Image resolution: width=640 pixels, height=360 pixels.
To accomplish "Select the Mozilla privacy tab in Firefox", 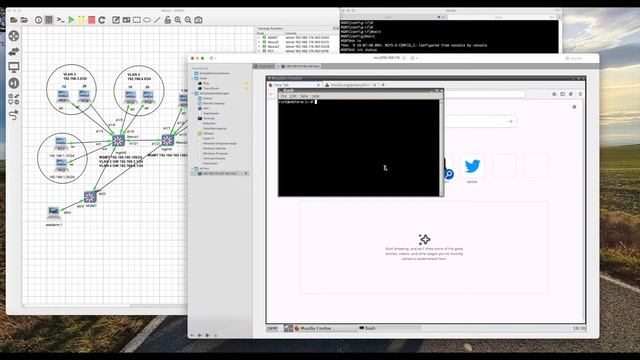I will 351,85.
